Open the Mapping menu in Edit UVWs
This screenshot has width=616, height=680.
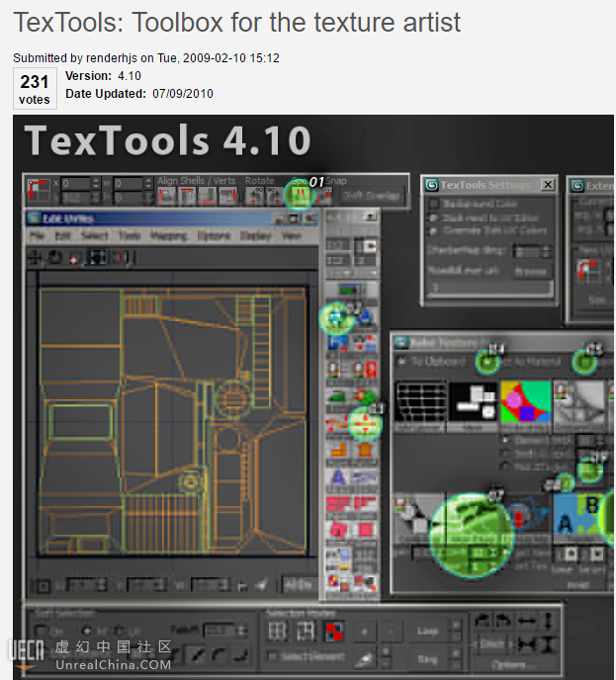[168, 236]
